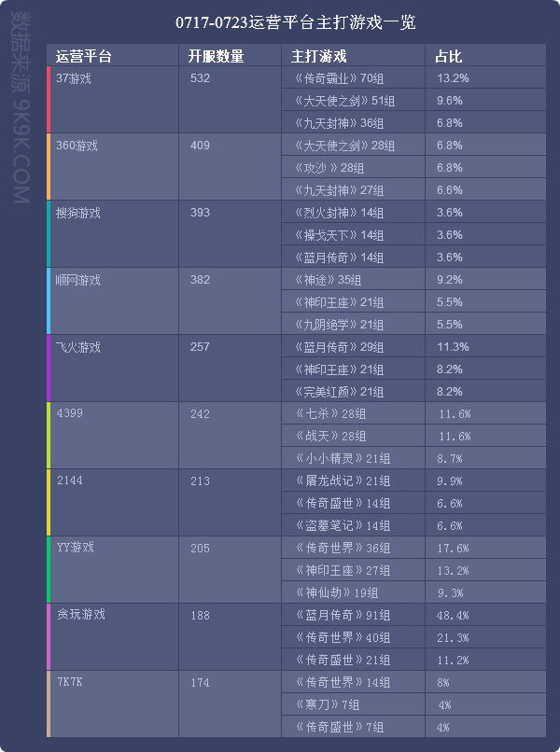Click the 7K7K platform name
560x752 pixels.
[71, 682]
